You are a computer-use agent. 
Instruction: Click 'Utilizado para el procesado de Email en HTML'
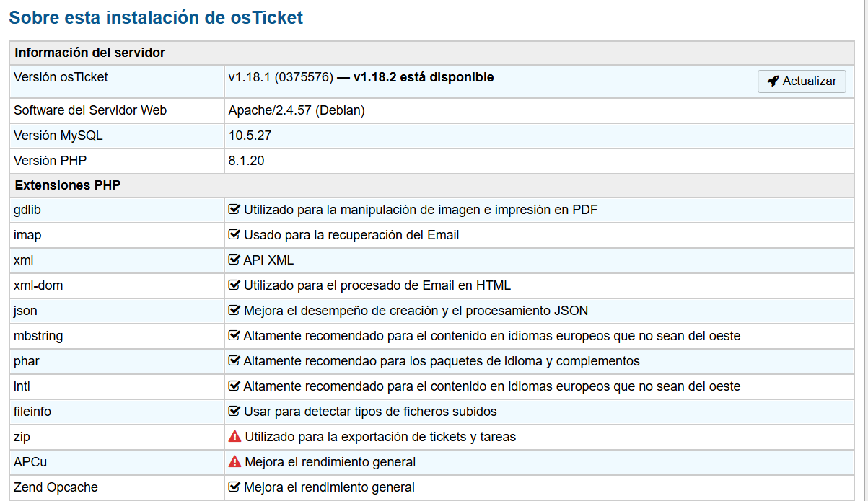377,285
